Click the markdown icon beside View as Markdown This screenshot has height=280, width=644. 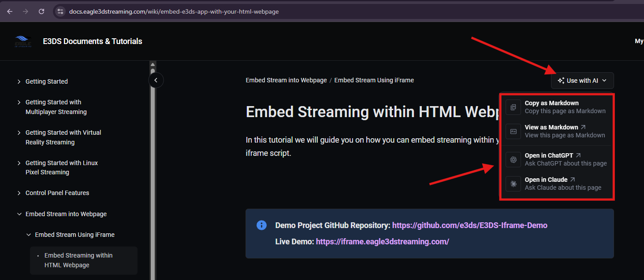pos(513,131)
